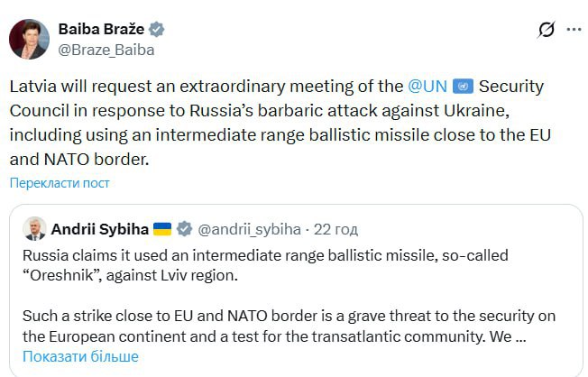
Task: Open Andrii Sybiha's small avatar
Action: (x=34, y=227)
